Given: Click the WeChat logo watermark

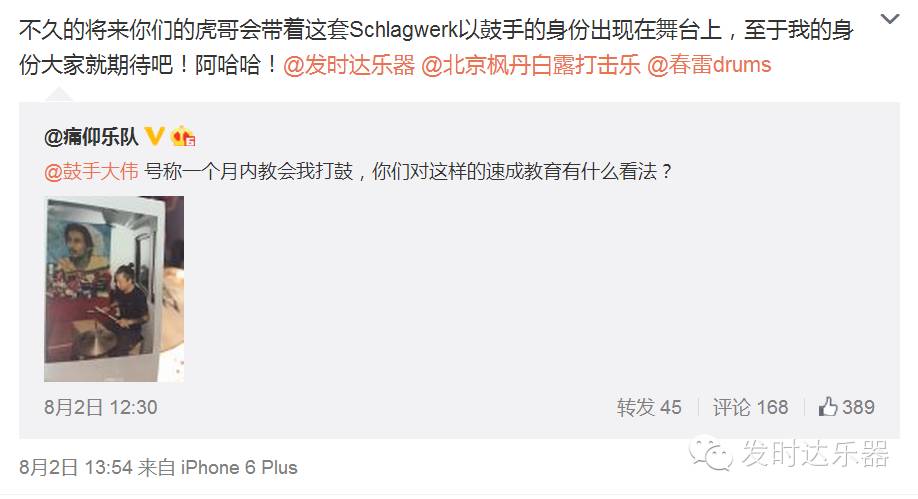Looking at the screenshot, I should point(711,453).
